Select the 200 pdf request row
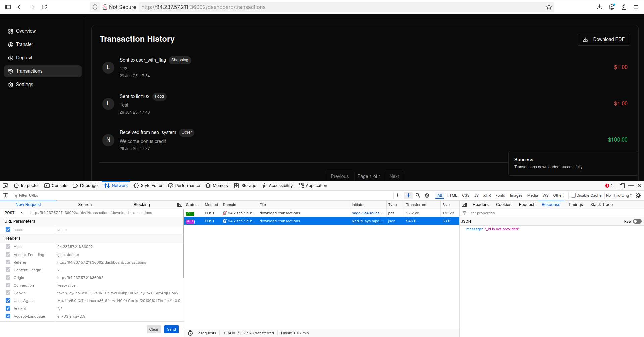Screen dimensions: 644x337 (x=322, y=213)
